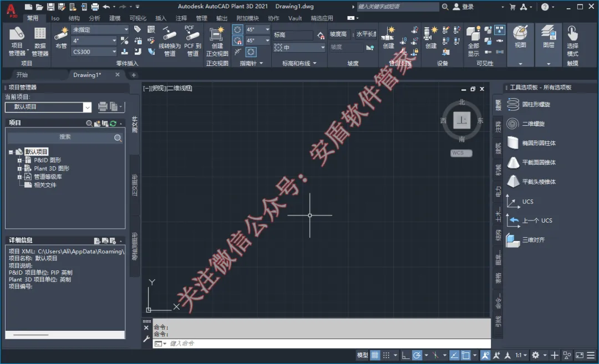This screenshot has width=599, height=364.
Task: Toggle 选择模式 touch selection mode
Action: point(572,41)
